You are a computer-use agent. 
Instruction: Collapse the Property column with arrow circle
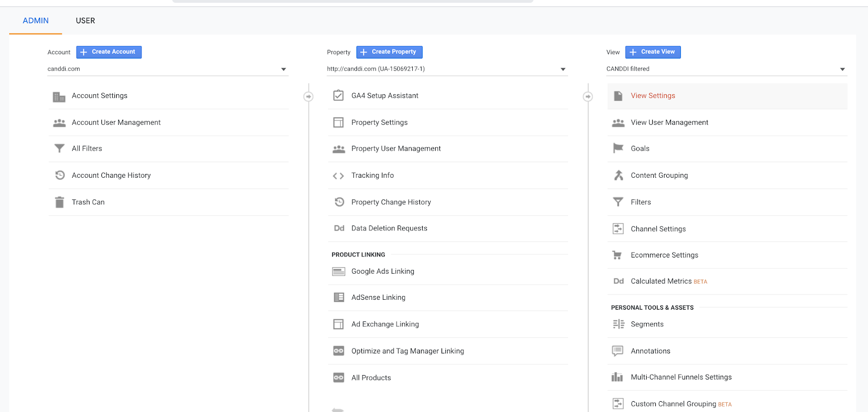(x=588, y=96)
